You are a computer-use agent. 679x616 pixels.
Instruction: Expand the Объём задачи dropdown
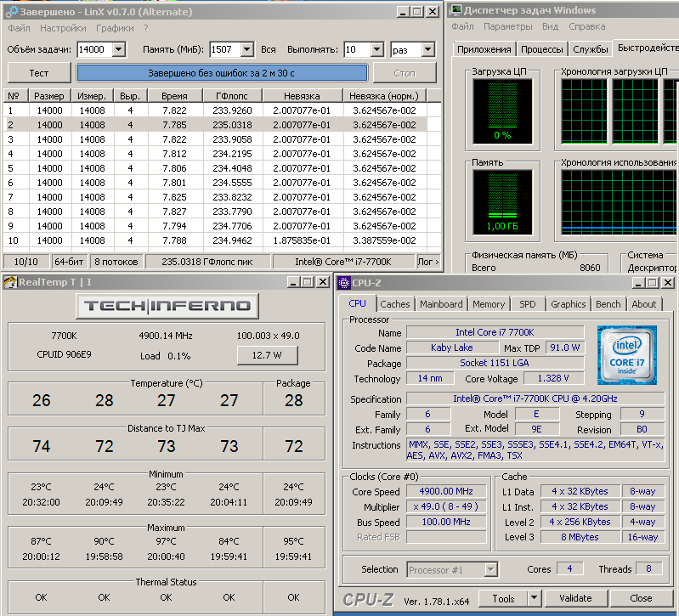117,50
